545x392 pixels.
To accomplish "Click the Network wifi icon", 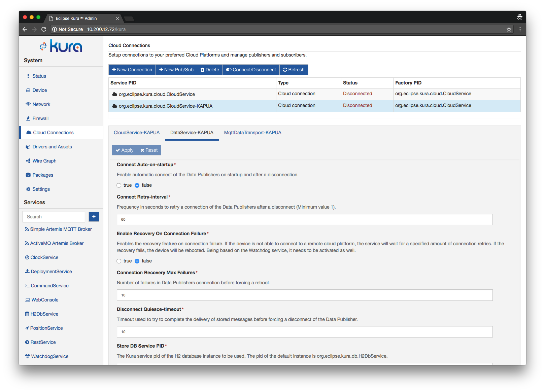I will pos(28,104).
